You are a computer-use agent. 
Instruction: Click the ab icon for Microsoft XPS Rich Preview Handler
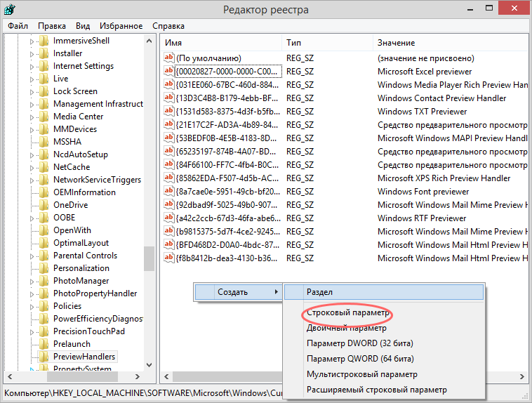(x=168, y=178)
